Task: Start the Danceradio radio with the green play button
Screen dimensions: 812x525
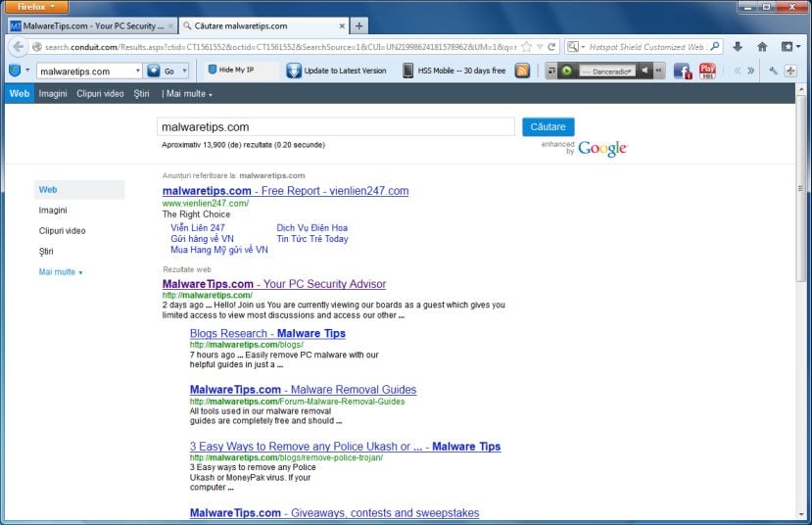Action: tap(566, 71)
